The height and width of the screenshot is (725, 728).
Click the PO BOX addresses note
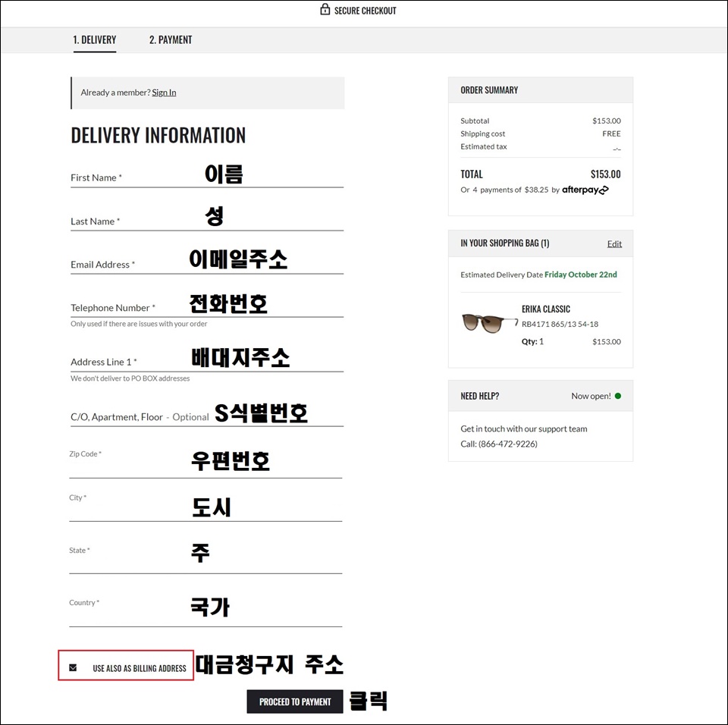(130, 378)
